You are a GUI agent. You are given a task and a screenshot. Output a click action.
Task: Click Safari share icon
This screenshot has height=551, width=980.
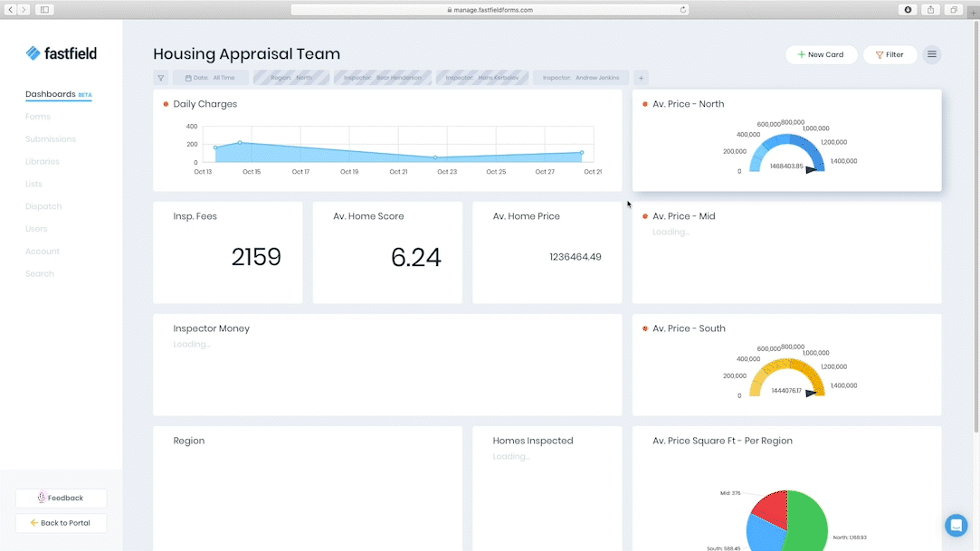930,10
